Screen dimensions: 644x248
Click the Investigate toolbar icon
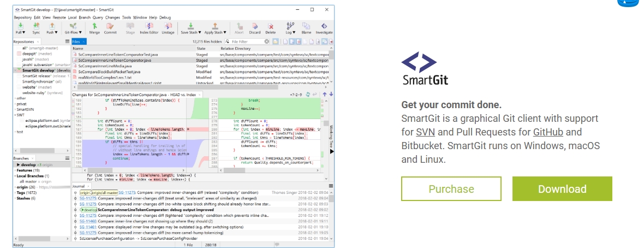pos(324,27)
